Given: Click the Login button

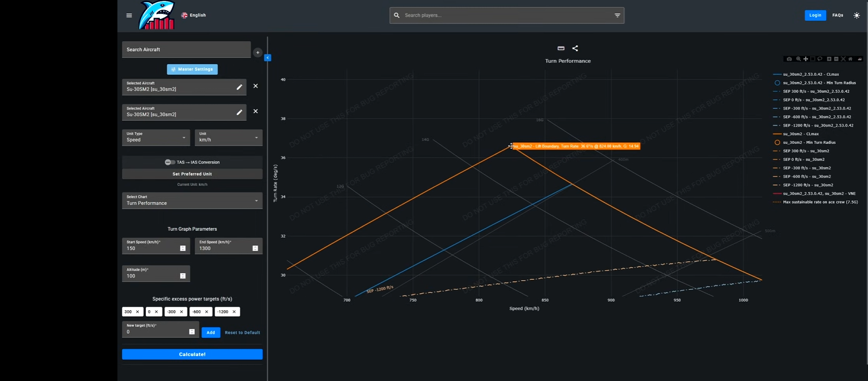Looking at the screenshot, I should point(815,15).
